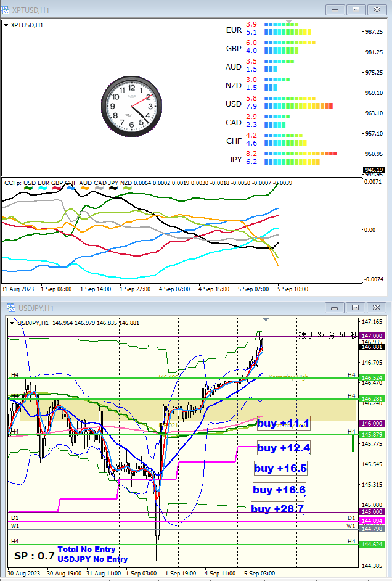Image resolution: width=392 pixels, height=581 pixels.
Task: Click the 30 Aug 2023 date label
Action: pyautogui.click(x=23, y=573)
